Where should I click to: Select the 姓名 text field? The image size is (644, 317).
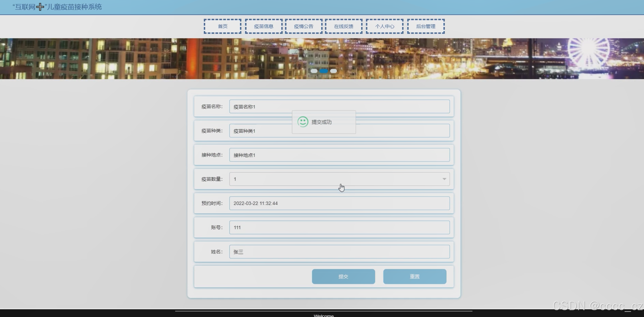point(339,252)
